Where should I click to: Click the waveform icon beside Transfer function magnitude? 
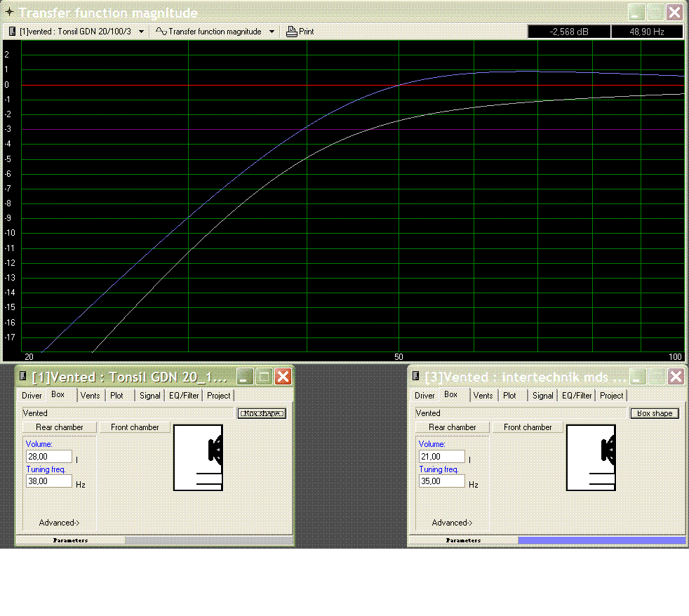click(x=161, y=32)
